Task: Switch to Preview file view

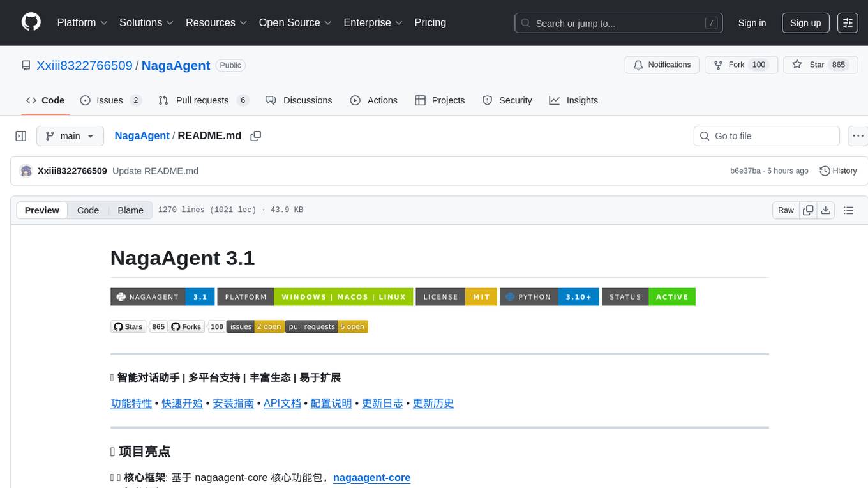Action: pyautogui.click(x=41, y=210)
